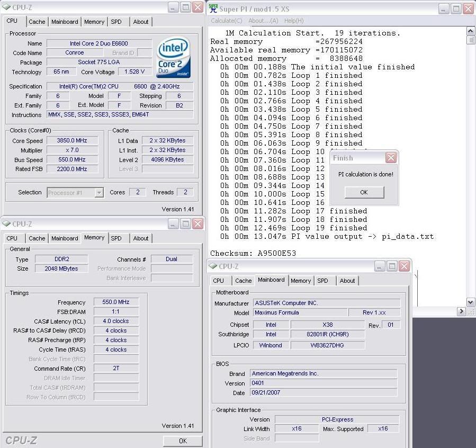Click the processor name field 'Intel Core 2 Duo E6600'
Image resolution: width=476 pixels, height=448 pixels.
pyautogui.click(x=99, y=43)
